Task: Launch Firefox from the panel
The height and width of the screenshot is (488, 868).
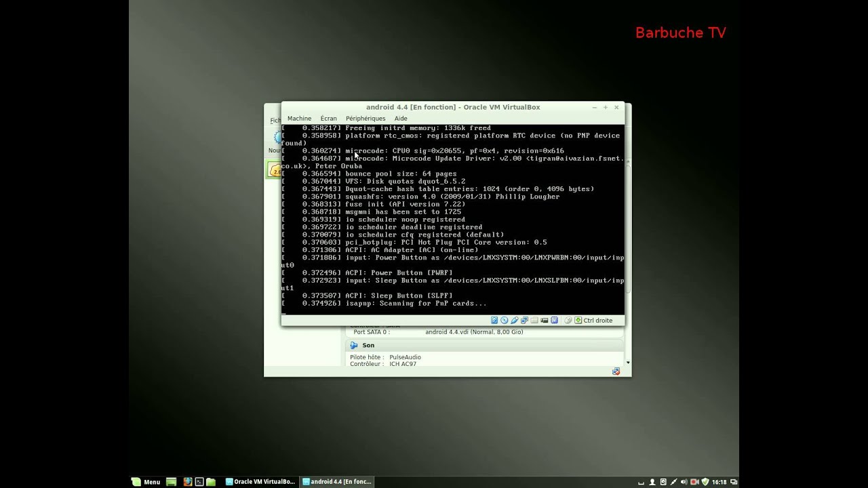Action: pyautogui.click(x=188, y=482)
